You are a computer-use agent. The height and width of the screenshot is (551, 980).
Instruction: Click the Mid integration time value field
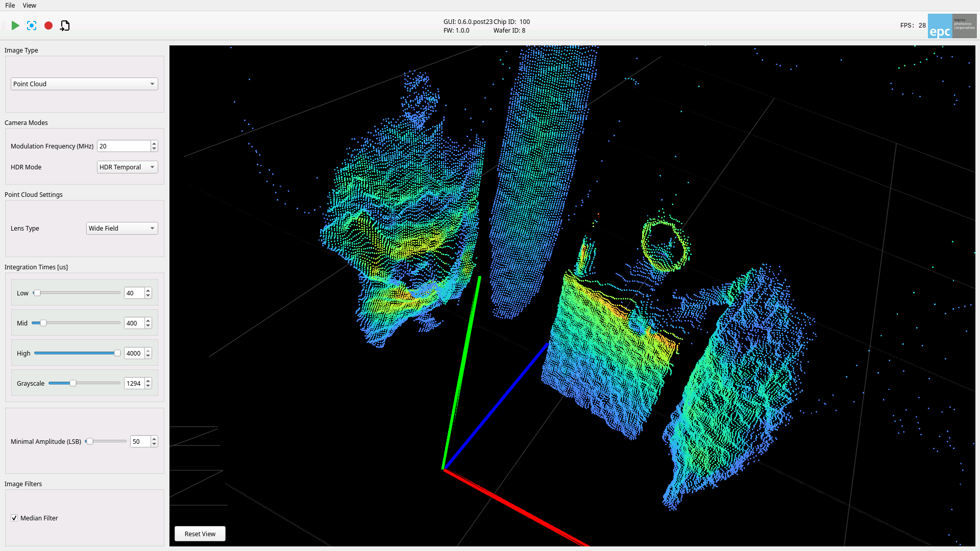[134, 323]
